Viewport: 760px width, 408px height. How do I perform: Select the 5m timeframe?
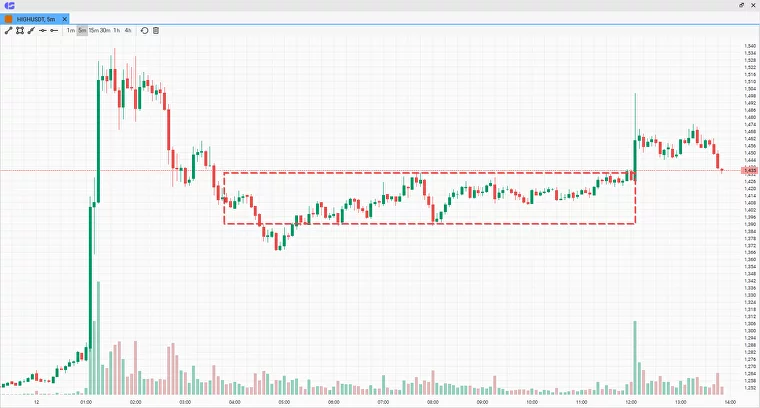82,31
